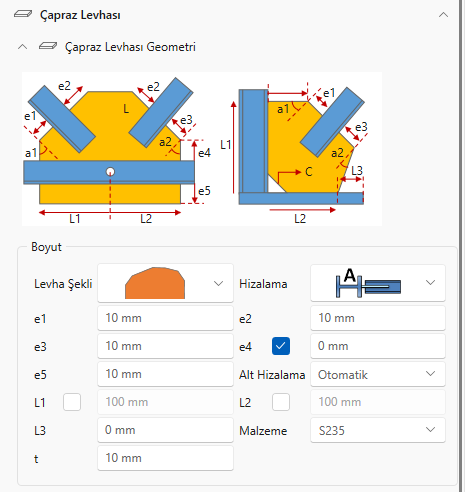This screenshot has width=465, height=492.
Task: Open the Malzeme S235 dropdown
Action: coord(378,430)
